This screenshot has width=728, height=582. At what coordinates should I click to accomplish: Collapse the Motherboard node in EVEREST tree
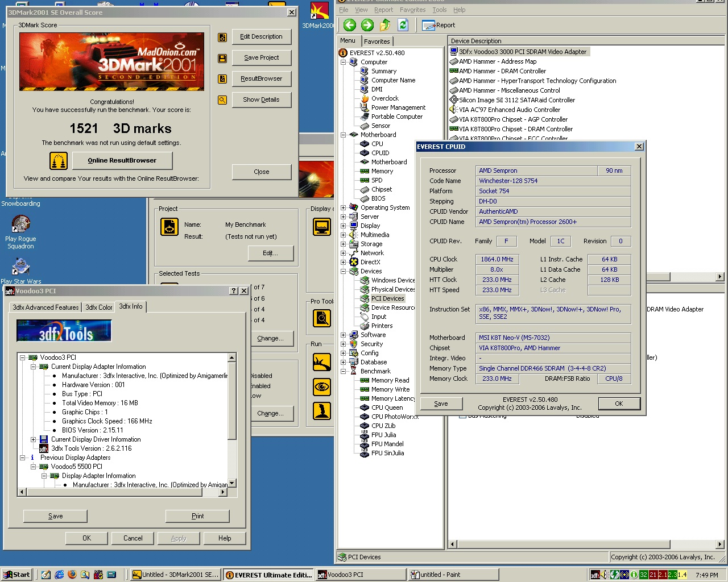(x=344, y=135)
